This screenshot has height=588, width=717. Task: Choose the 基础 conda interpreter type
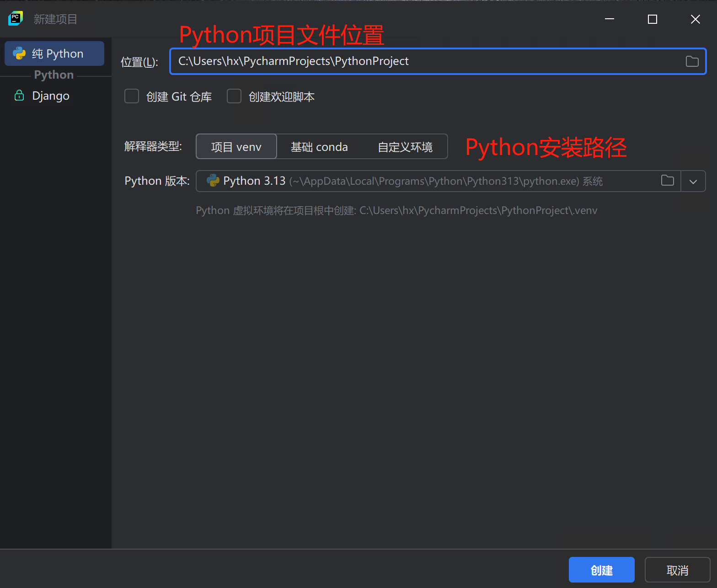coord(319,147)
